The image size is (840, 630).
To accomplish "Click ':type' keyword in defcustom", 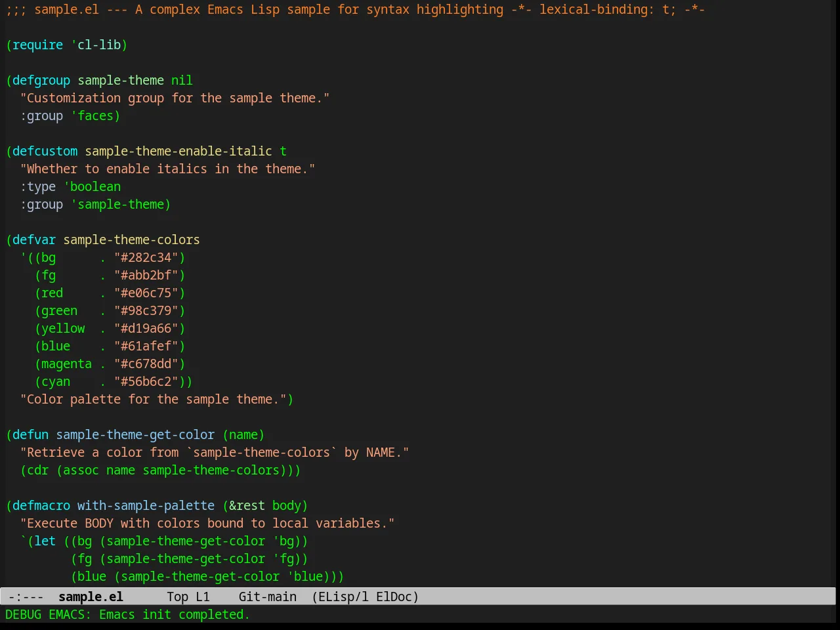I will pyautogui.click(x=38, y=186).
